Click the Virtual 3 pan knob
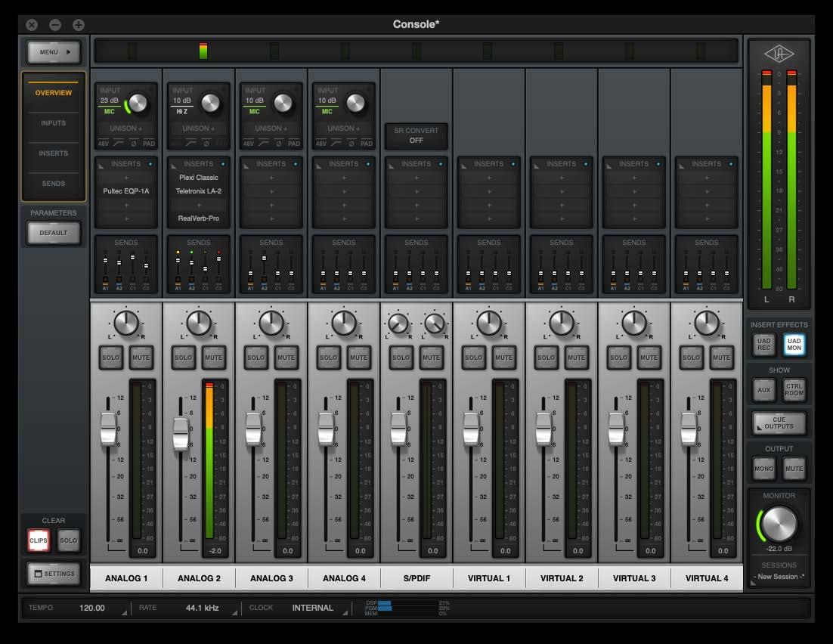The width and height of the screenshot is (833, 644). point(633,323)
